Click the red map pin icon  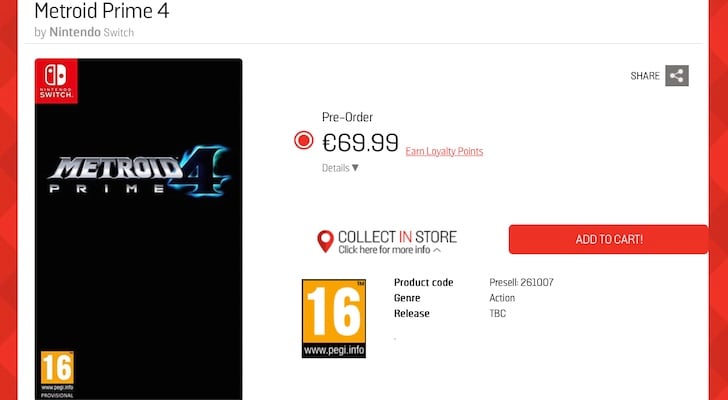coord(325,241)
